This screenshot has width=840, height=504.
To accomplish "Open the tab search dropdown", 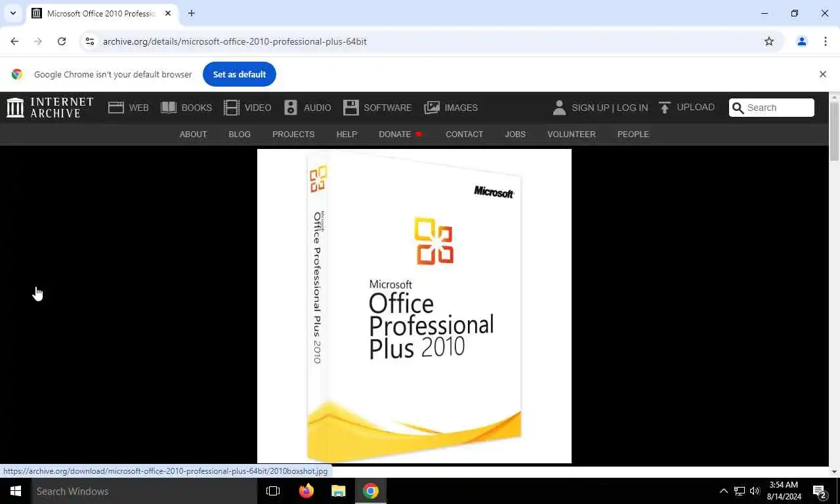I will tap(12, 13).
